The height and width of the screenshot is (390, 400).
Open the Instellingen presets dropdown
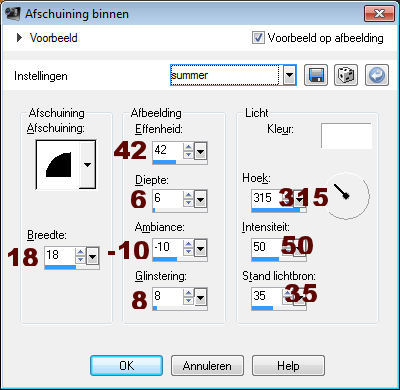pyautogui.click(x=290, y=75)
